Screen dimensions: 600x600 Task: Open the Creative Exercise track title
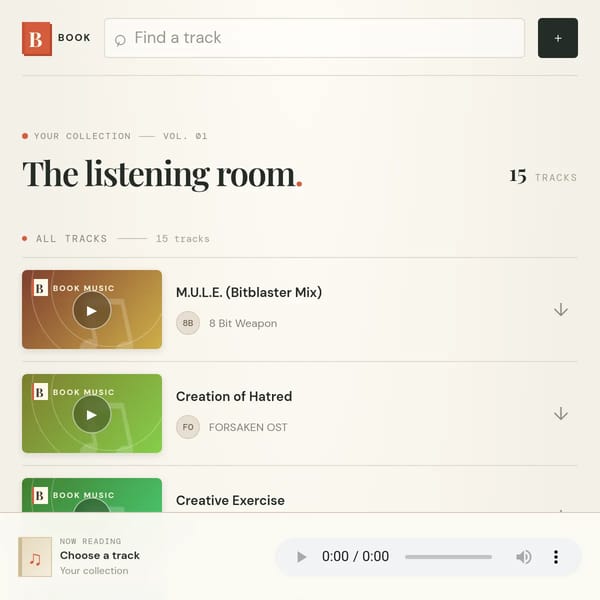230,500
